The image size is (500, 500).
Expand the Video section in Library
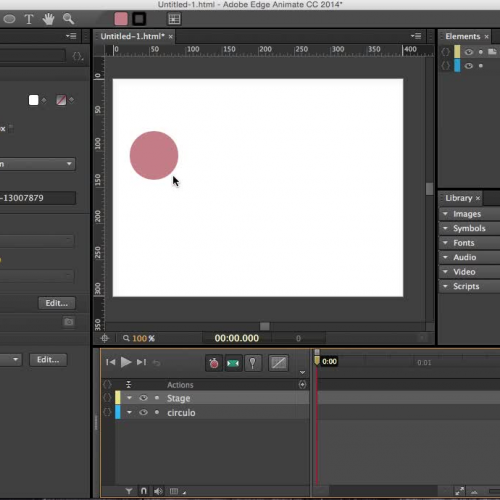[445, 272]
